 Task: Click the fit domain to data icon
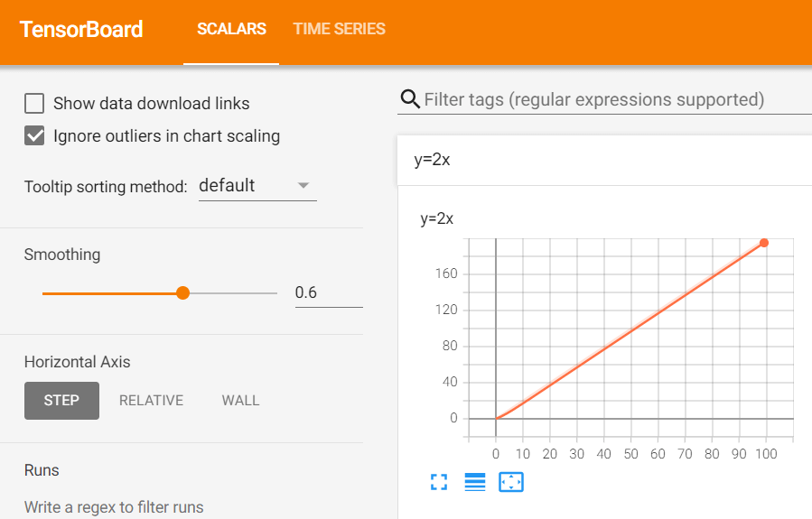pos(511,482)
